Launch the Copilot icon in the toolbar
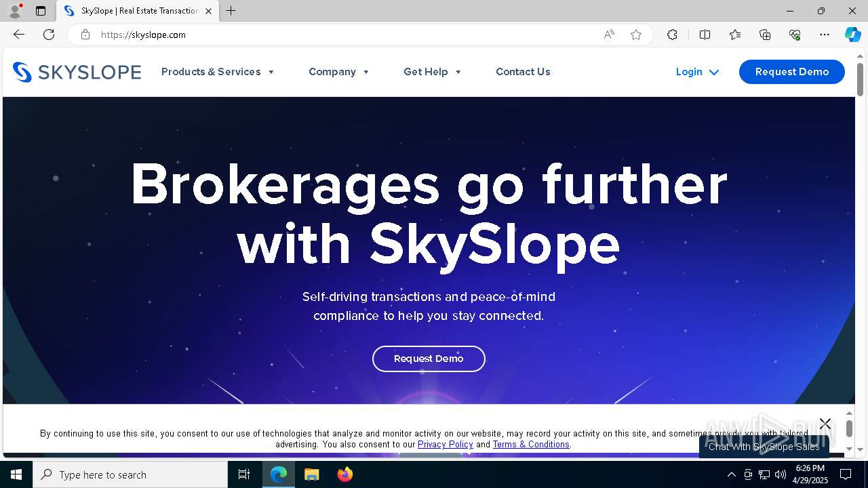This screenshot has height=488, width=868. (852, 35)
